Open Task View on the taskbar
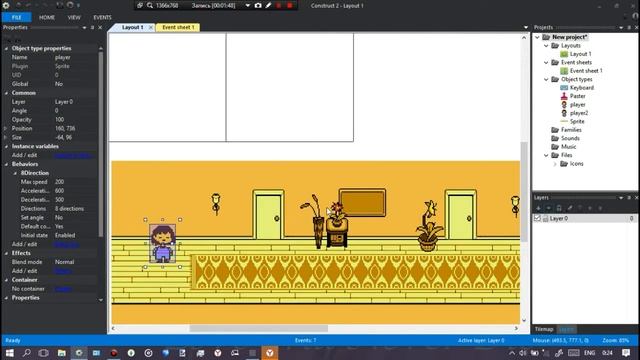The height and width of the screenshot is (360, 640). tap(43, 353)
